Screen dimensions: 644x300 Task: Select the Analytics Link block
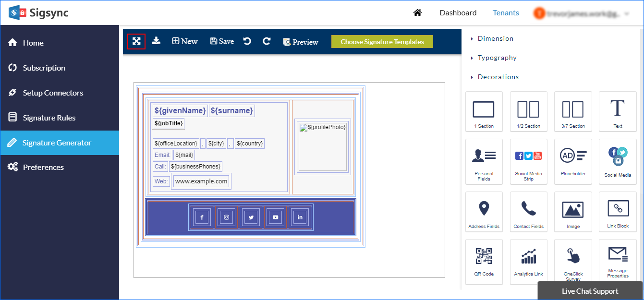[528, 261]
